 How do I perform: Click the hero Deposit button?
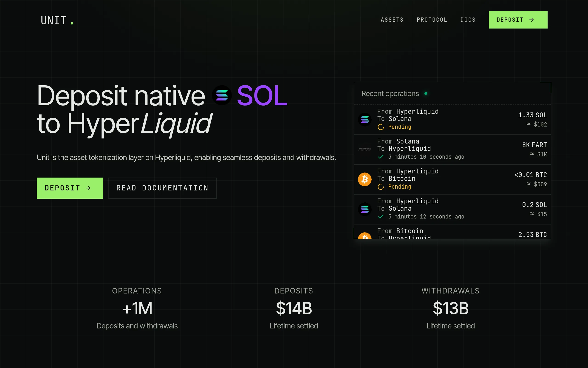tap(70, 188)
